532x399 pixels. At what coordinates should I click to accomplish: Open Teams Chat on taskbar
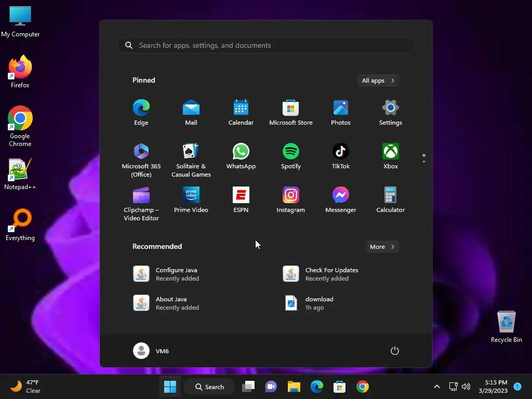pyautogui.click(x=271, y=387)
